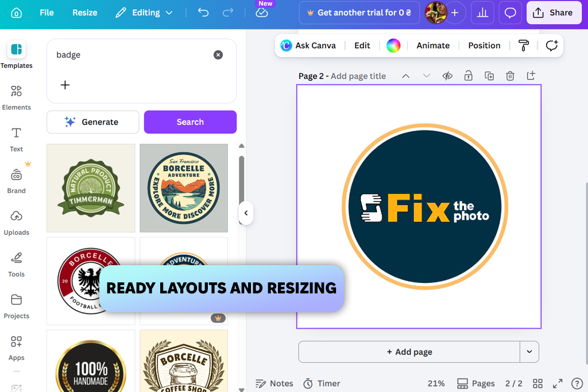The height and width of the screenshot is (392, 588).
Task: Open the rainbow color picker
Action: [x=393, y=46]
